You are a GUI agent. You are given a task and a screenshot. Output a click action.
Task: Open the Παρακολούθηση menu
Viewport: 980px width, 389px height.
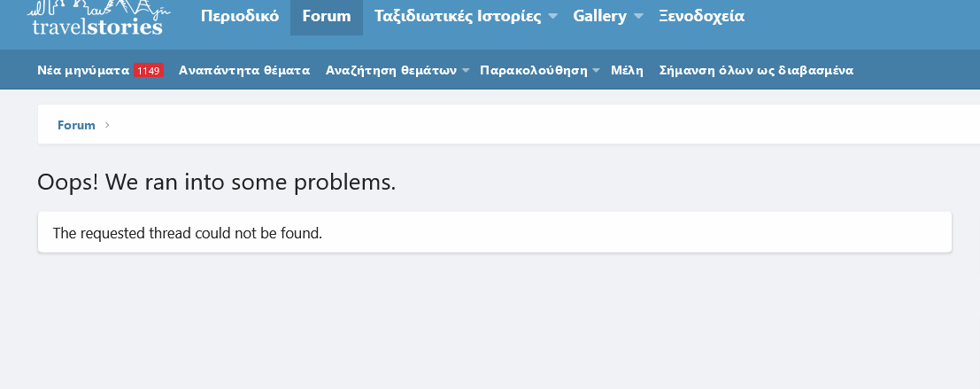pyautogui.click(x=534, y=70)
